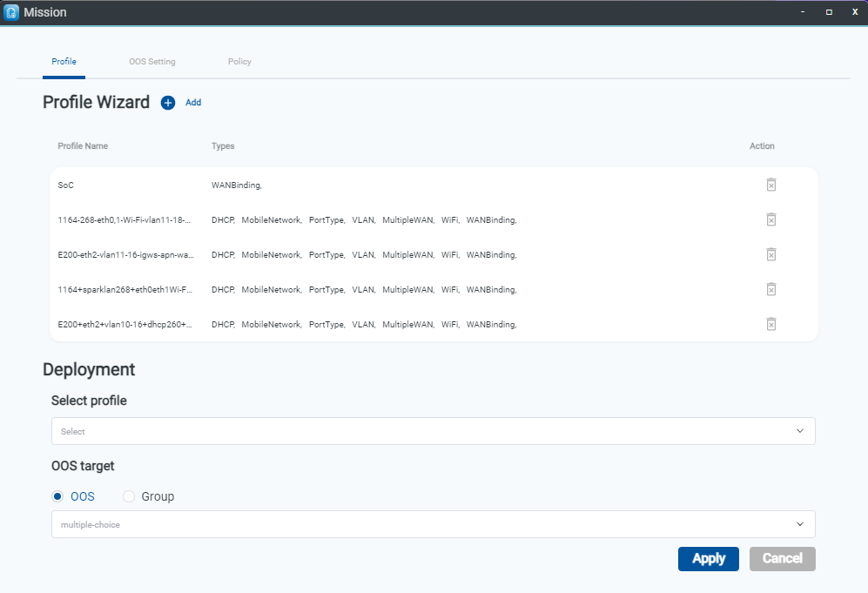
Task: Minimize the Mission window
Action: (803, 11)
